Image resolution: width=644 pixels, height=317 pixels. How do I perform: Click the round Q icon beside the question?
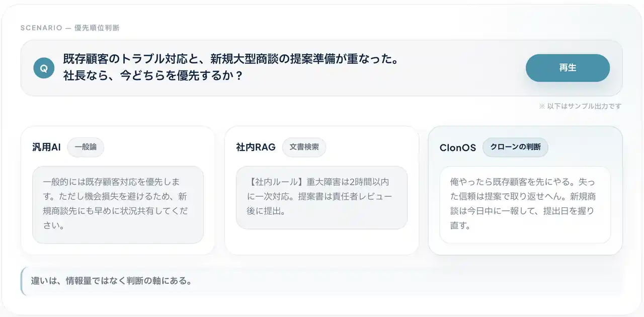point(44,68)
